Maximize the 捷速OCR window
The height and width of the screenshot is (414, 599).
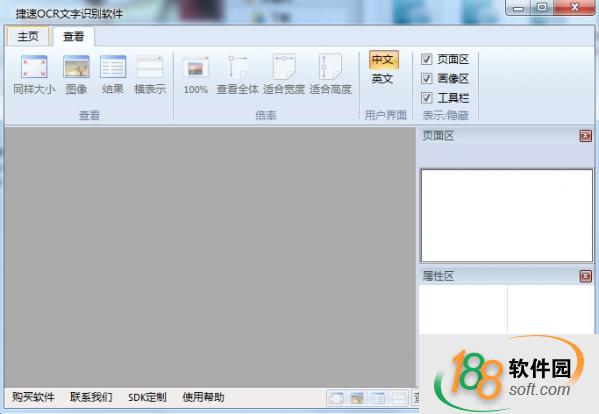[542, 8]
